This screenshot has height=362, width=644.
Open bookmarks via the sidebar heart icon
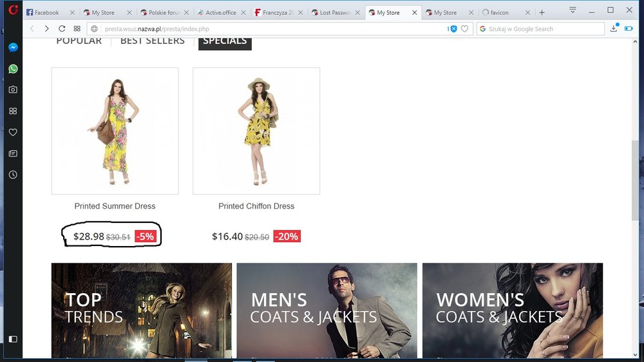point(13,132)
